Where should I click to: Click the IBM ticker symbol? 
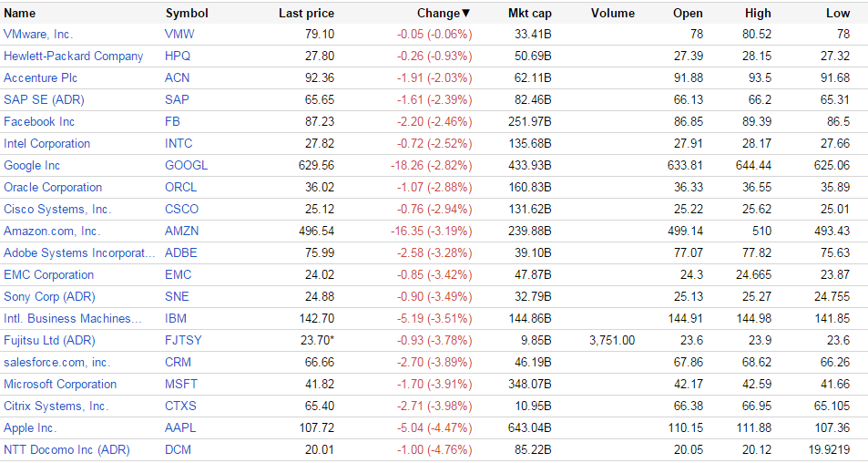(176, 318)
